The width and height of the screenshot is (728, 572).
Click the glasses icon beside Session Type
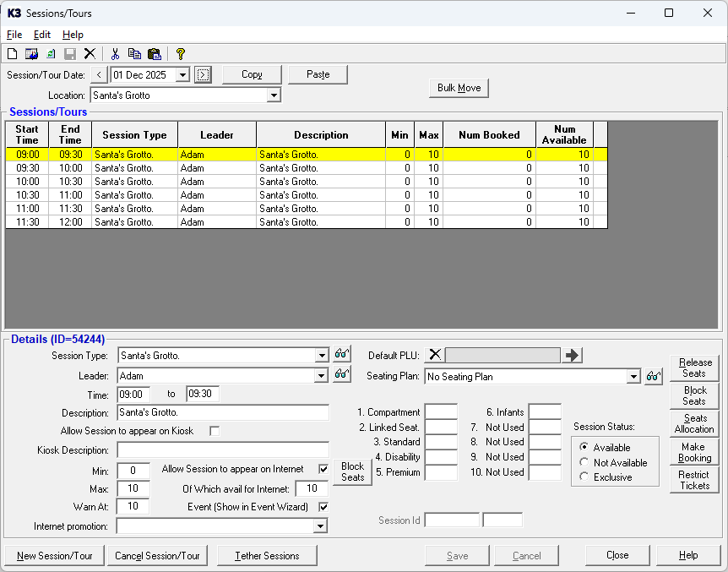[341, 355]
